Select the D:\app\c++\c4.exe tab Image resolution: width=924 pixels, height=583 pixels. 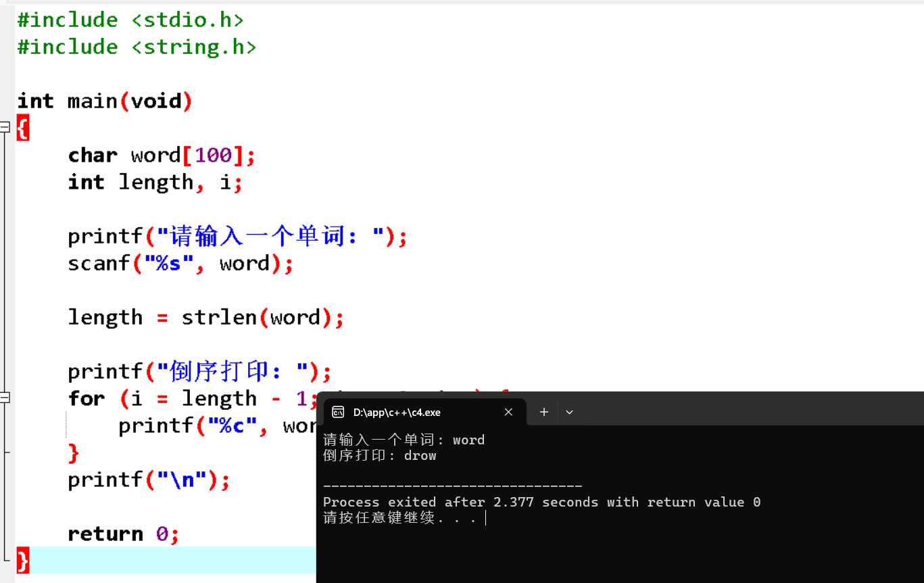[x=423, y=412]
